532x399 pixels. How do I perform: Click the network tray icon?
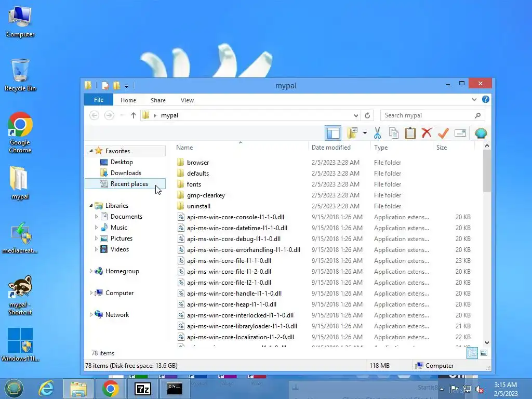467,389
